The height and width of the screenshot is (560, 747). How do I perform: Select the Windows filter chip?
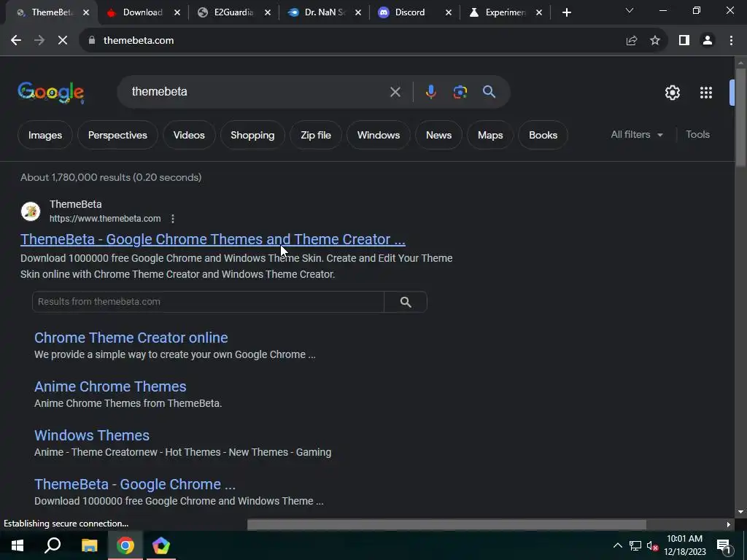tap(379, 135)
